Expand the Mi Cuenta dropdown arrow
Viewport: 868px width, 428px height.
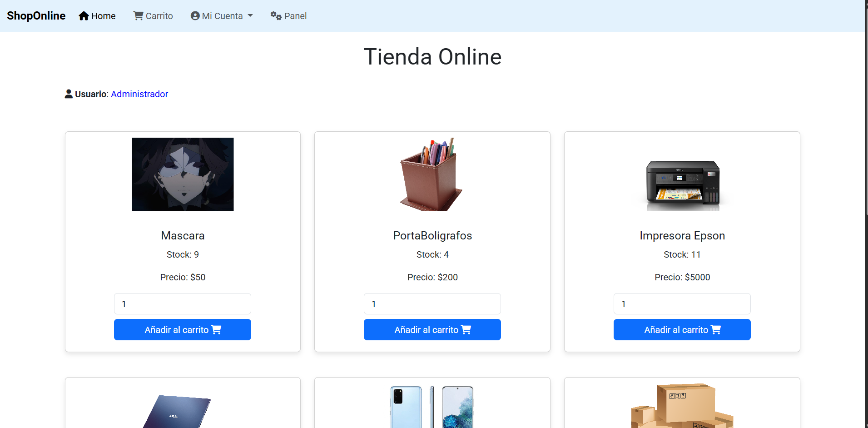click(x=250, y=16)
